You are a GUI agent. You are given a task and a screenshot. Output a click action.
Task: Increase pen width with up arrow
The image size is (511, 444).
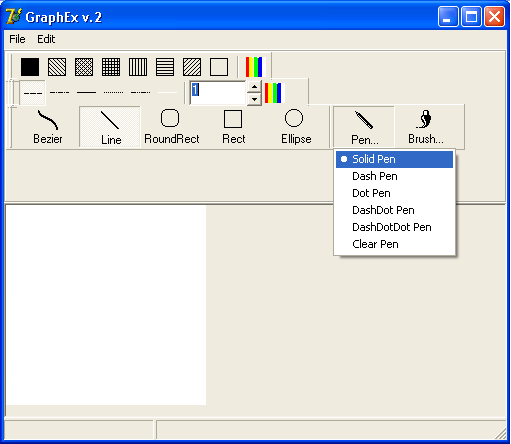click(254, 87)
